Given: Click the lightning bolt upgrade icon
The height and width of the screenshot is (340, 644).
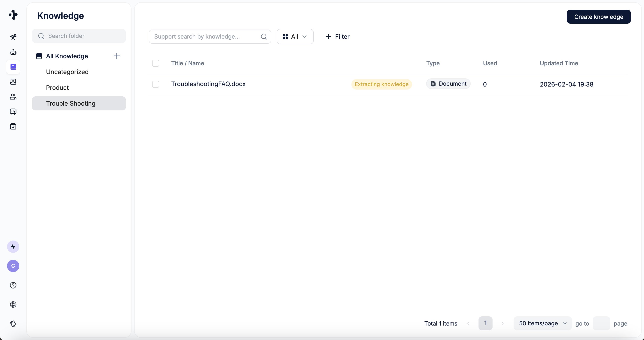Looking at the screenshot, I should click(13, 247).
